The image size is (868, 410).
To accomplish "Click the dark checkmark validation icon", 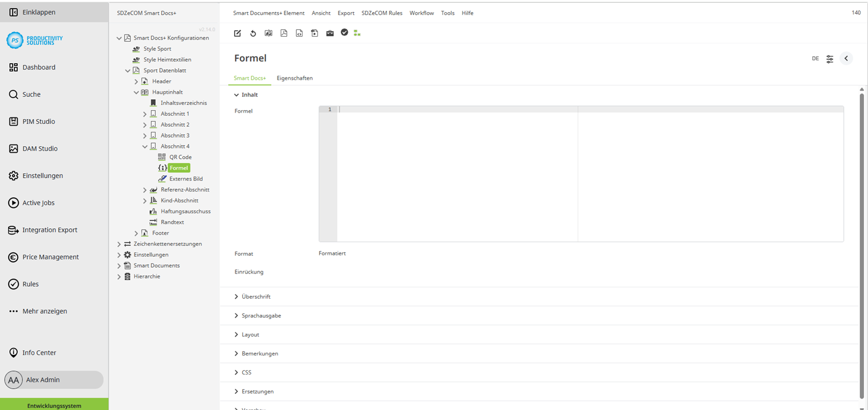I will [x=344, y=33].
